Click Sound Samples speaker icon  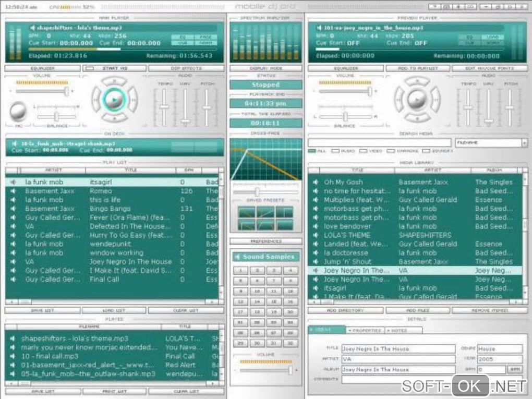(237, 257)
